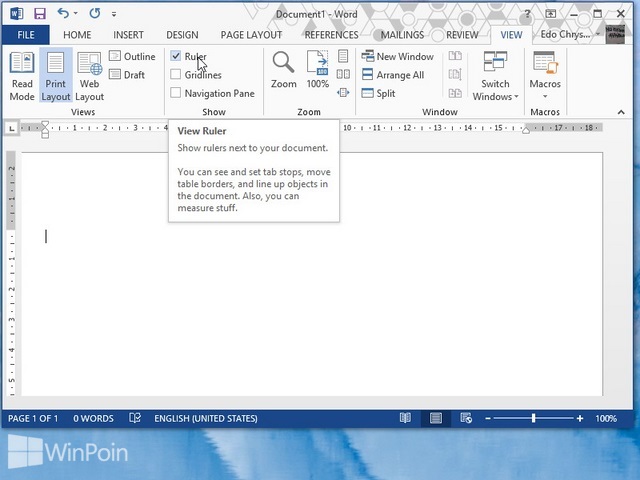This screenshot has height=480, width=640.
Task: Open Word Help question mark
Action: pyautogui.click(x=527, y=14)
